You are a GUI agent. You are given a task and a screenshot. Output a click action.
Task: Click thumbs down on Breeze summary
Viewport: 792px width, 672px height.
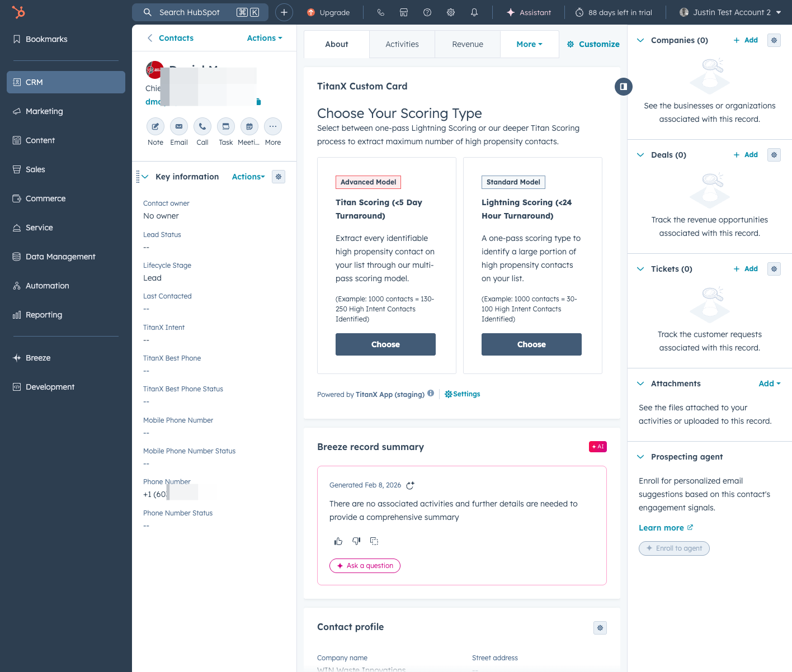[x=356, y=541]
